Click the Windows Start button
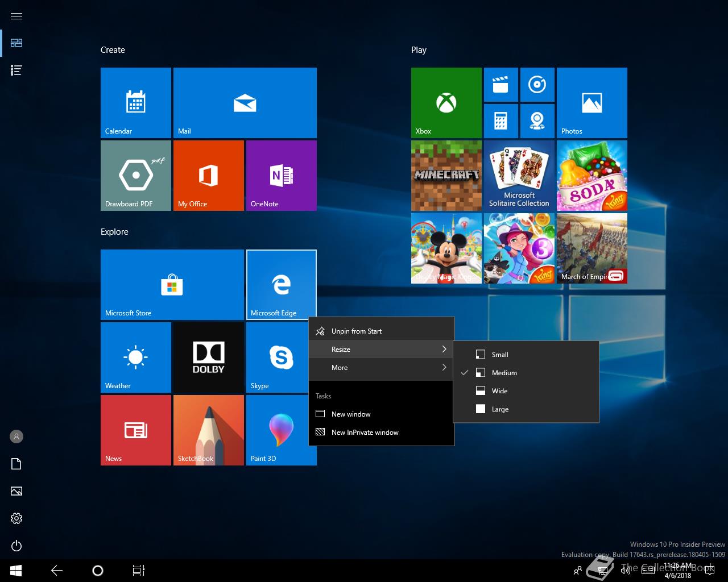Viewport: 728px width, 582px height. [16, 571]
